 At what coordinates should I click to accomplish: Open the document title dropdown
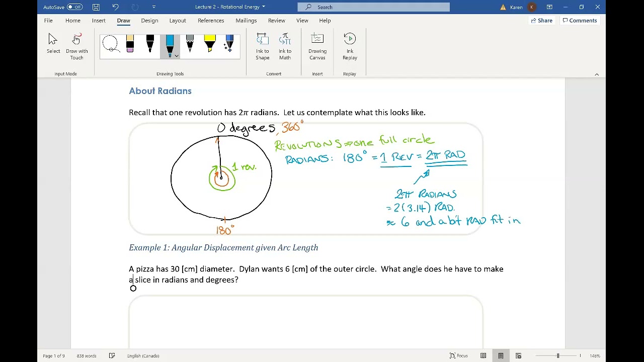point(263,7)
